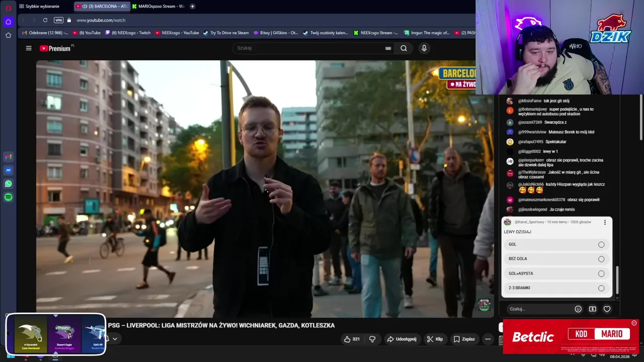Screen dimensions: 644x362
Task: Open WhatsApp in the Opera sidebar
Action: pyautogui.click(x=8, y=184)
